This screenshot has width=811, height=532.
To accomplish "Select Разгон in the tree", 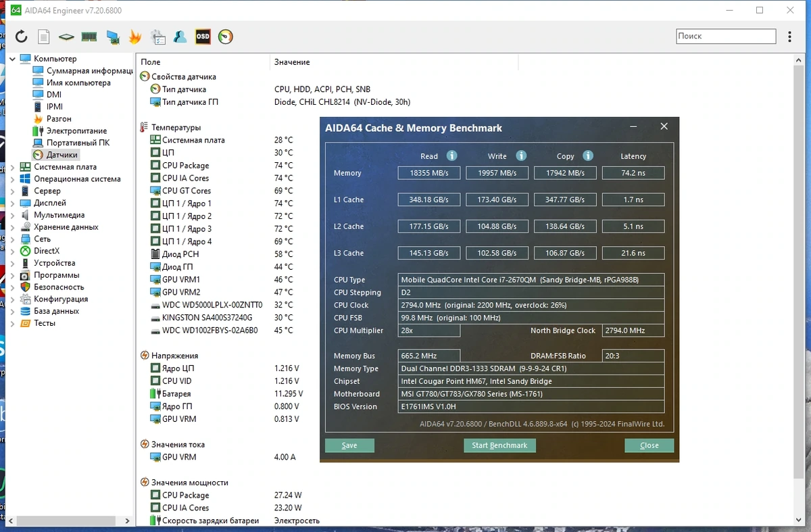I will (x=59, y=119).
